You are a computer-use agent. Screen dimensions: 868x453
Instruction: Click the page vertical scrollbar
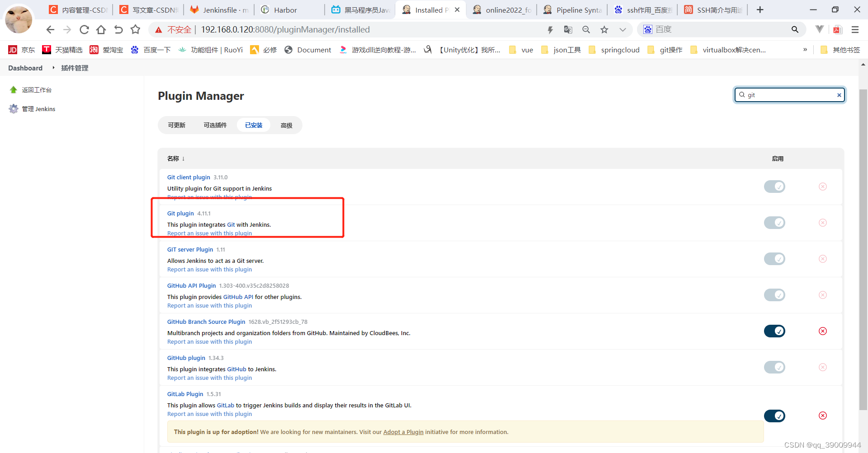pyautogui.click(x=863, y=249)
